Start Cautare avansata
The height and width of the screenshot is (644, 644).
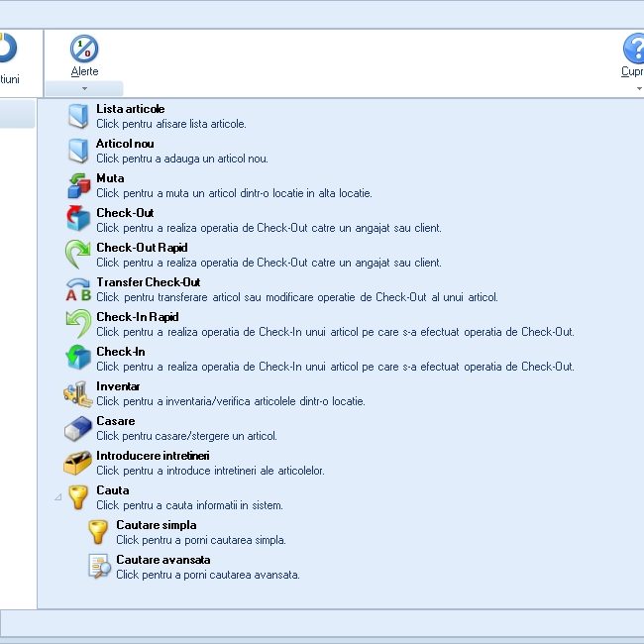163,560
